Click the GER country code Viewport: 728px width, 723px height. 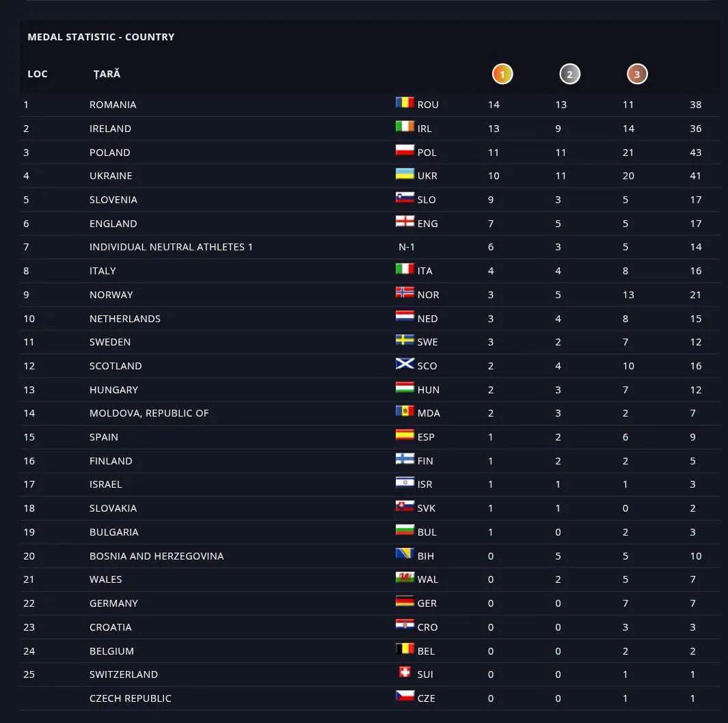[x=427, y=603]
